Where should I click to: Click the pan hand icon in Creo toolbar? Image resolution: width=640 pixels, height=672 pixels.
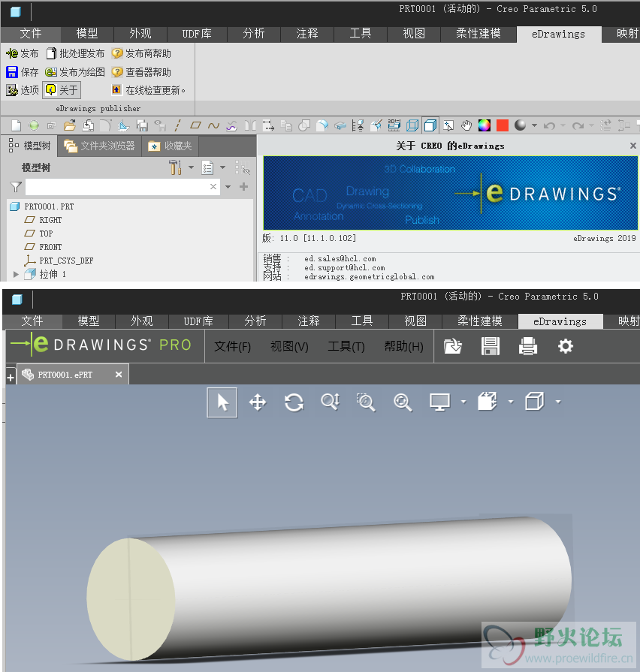[466, 125]
